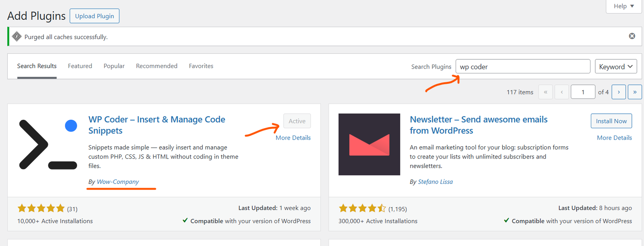Click the current page number field
This screenshot has width=644, height=246.
pos(582,92)
